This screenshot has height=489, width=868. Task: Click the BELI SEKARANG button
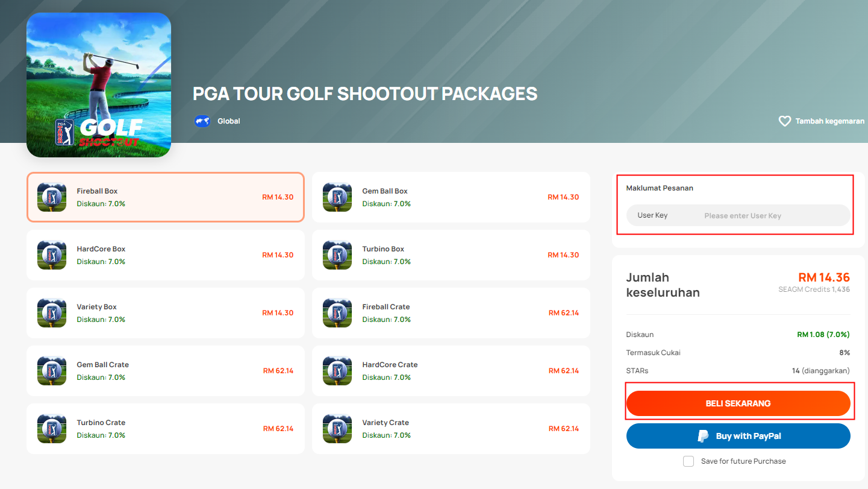(738, 403)
